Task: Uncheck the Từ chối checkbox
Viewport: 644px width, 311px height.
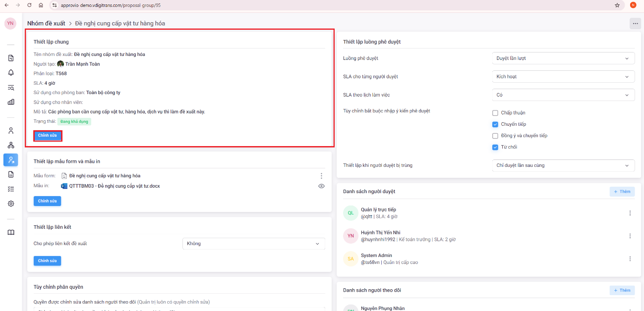Action: point(495,147)
